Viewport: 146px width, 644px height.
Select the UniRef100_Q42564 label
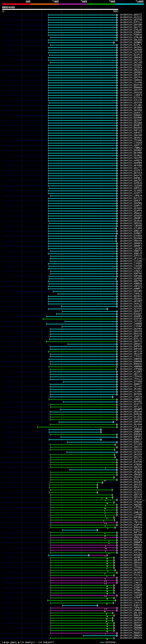tap(131, 329)
